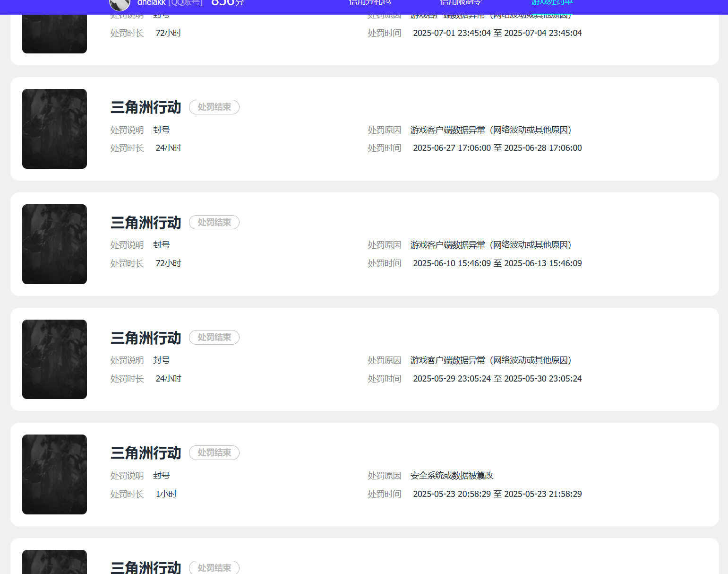Image resolution: width=728 pixels, height=574 pixels.
Task: Open the 信用限制令 tab in the header
Action: pos(461,2)
